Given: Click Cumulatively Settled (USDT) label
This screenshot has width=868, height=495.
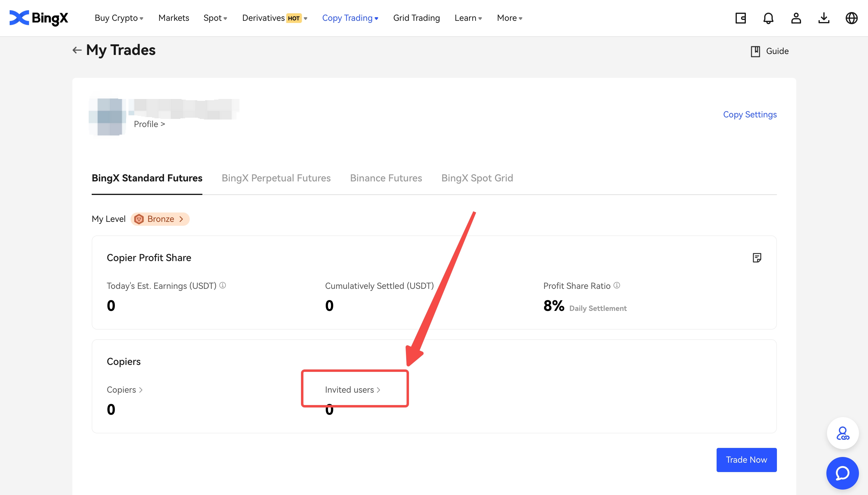Looking at the screenshot, I should point(379,286).
